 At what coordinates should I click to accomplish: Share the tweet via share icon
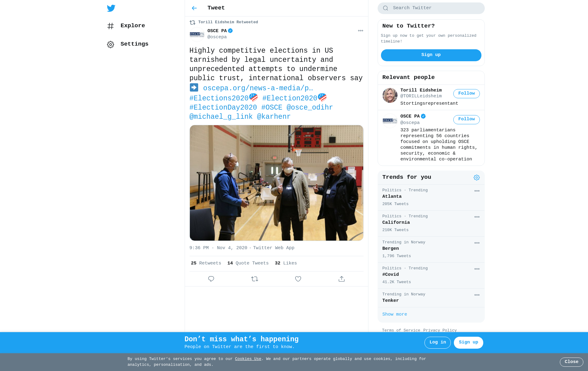341,279
